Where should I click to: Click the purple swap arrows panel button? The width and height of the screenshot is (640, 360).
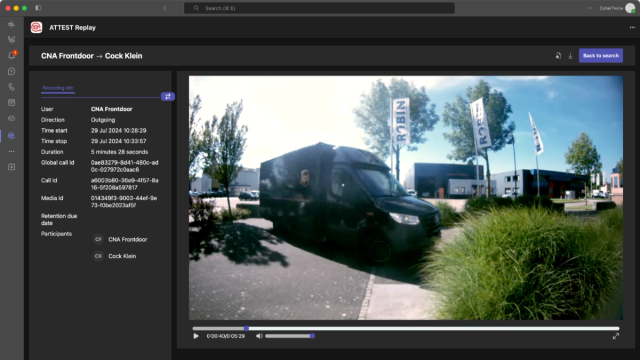[x=168, y=96]
